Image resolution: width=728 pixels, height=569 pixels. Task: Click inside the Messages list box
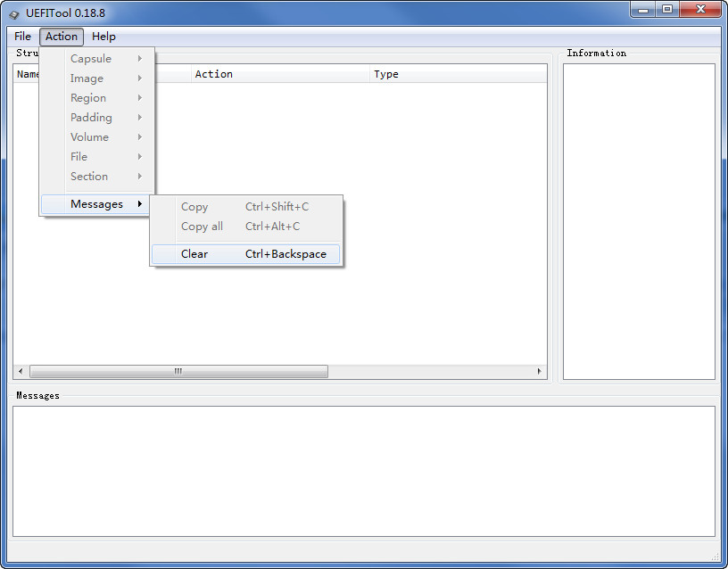(363, 471)
